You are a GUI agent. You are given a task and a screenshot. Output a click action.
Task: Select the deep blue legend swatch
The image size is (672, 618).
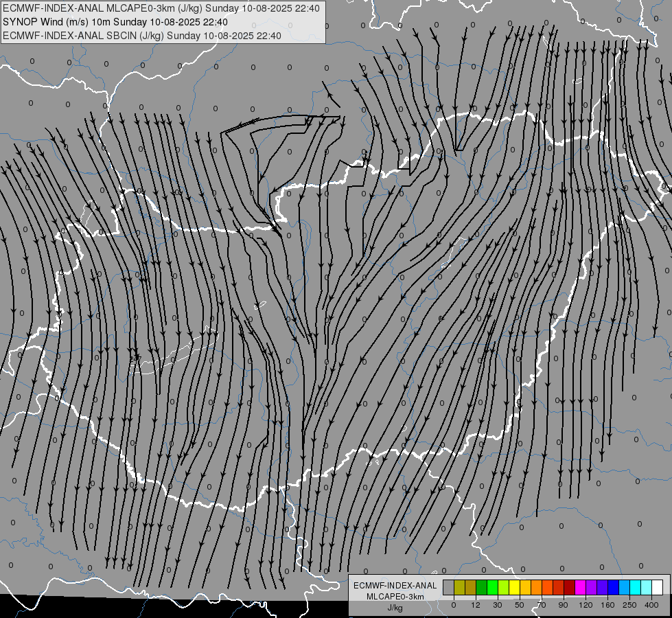point(613,588)
